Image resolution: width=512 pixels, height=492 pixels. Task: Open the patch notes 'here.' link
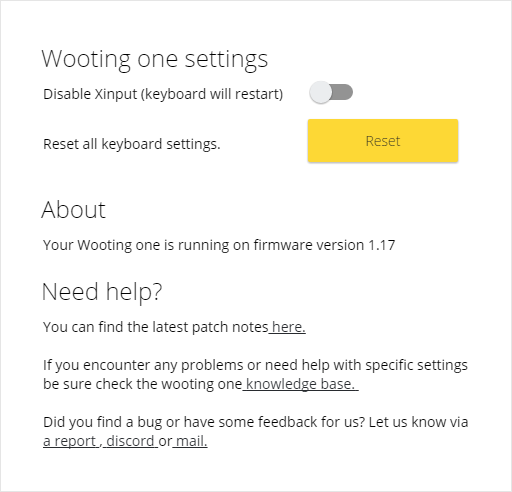pos(287,327)
